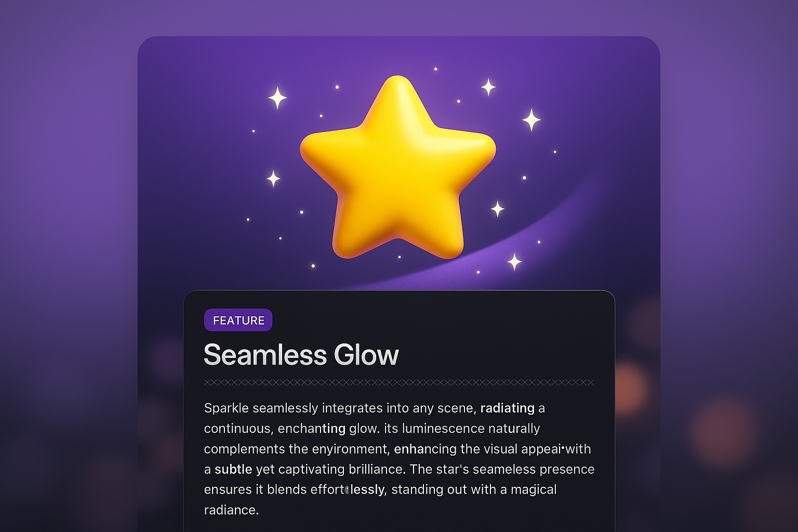Click the bold word "subtle"
798x532 pixels.
tap(233, 469)
